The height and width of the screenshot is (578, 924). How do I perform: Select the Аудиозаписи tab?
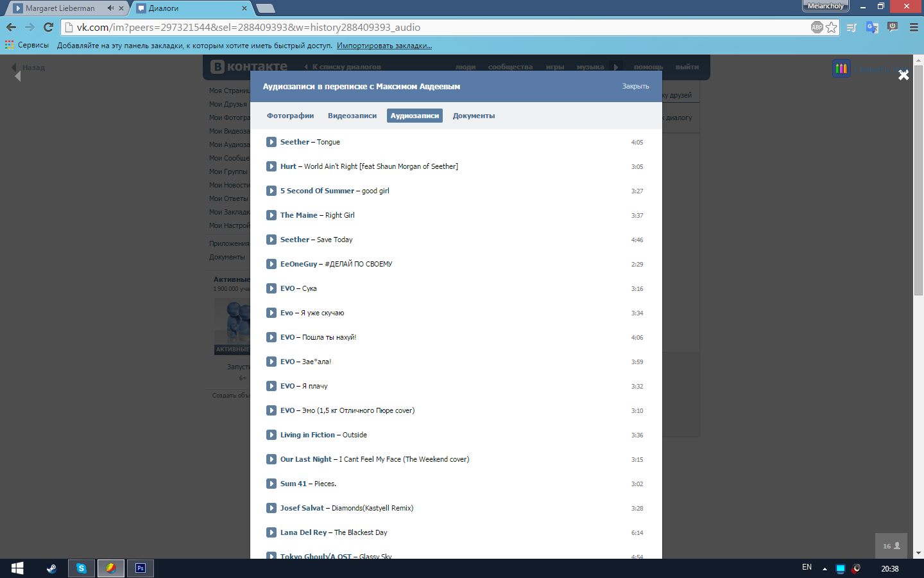pos(415,116)
